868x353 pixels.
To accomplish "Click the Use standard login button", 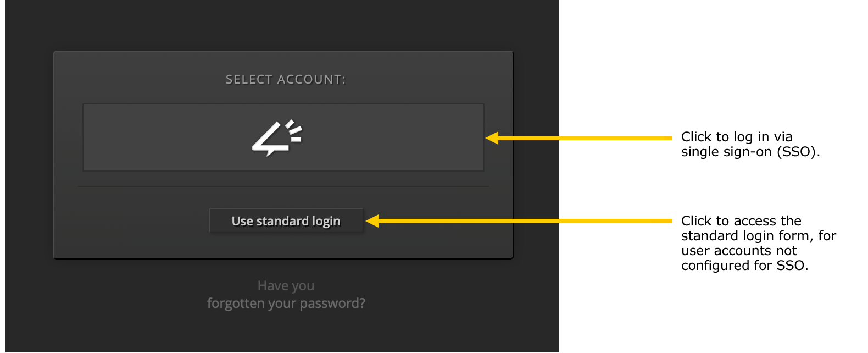I will click(x=286, y=220).
